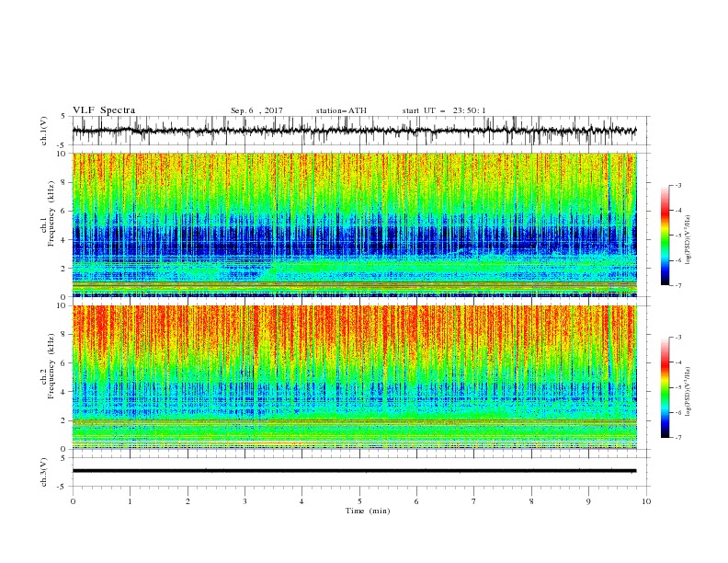The width and height of the screenshot is (728, 563).
Task: Click the "ch.1(V)" axis label
Action: click(x=44, y=131)
